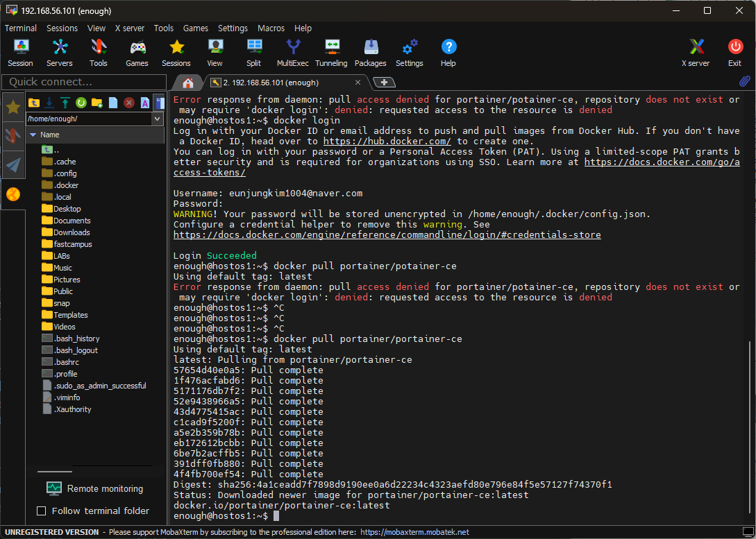756x539 pixels.
Task: Toggle sort order on Name column
Action: [95, 135]
